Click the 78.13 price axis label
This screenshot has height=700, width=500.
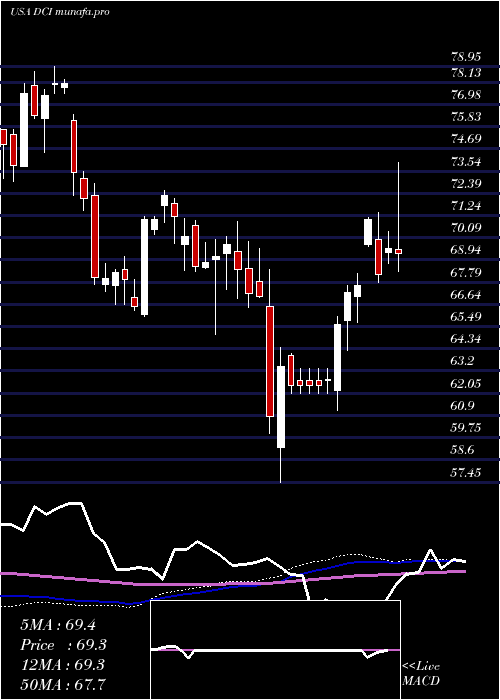point(467,72)
